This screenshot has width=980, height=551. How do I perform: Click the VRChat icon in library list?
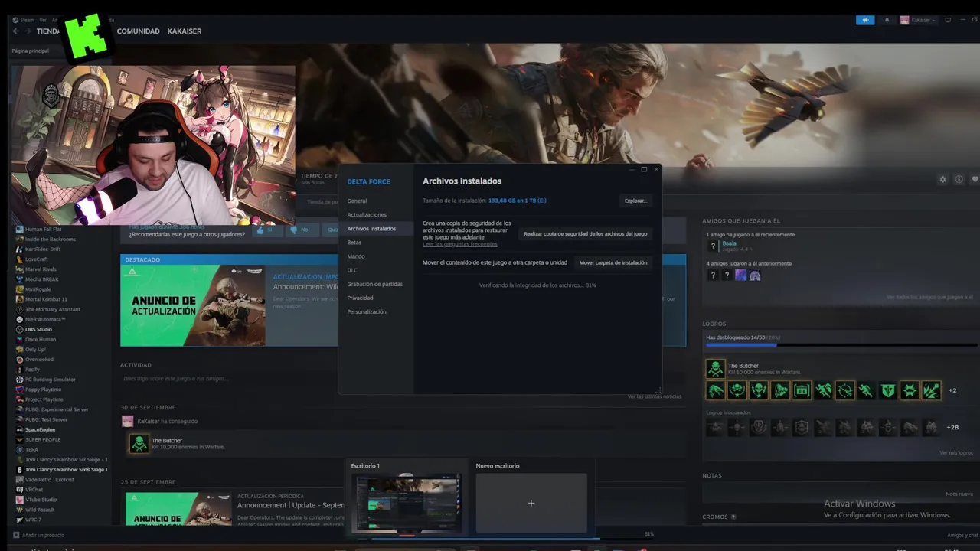(x=19, y=490)
